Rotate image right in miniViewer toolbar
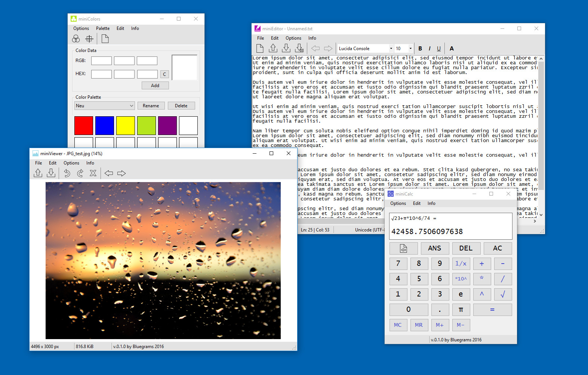 [x=80, y=173]
